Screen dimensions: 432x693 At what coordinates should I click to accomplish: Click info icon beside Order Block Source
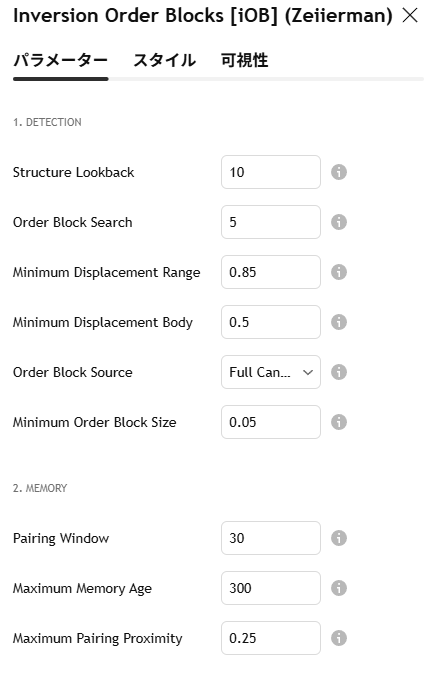click(339, 372)
